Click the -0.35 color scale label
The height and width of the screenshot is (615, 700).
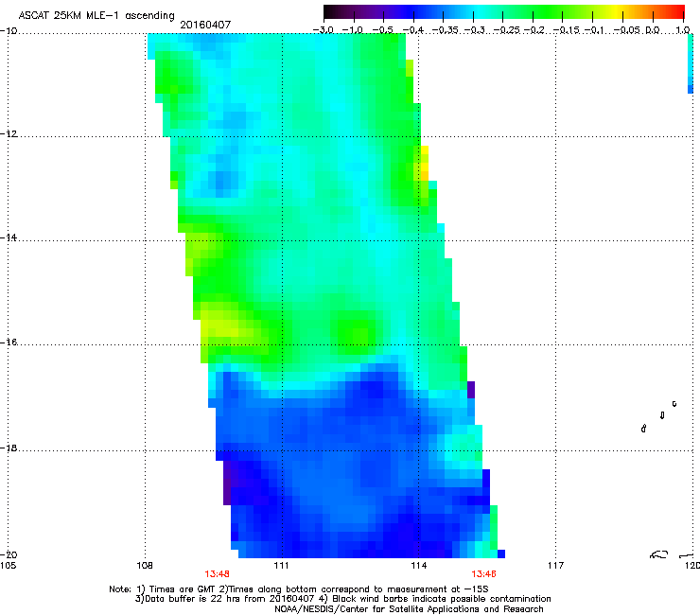(445, 30)
